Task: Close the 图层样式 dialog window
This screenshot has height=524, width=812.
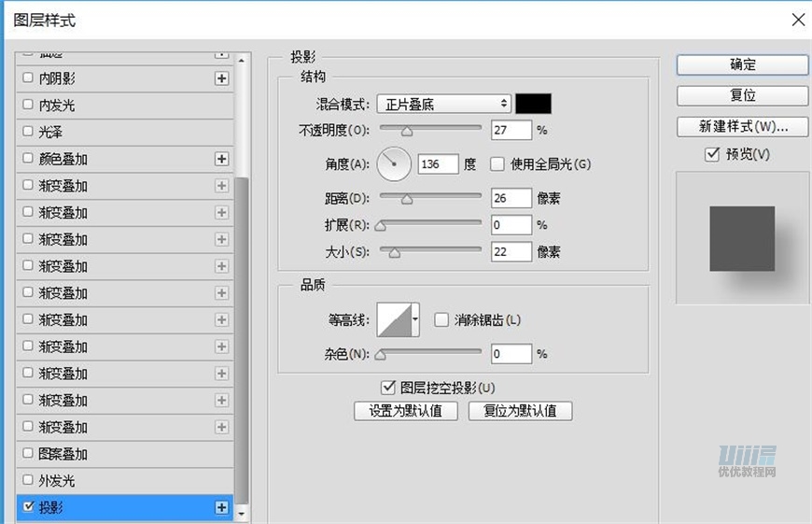Action: (797, 19)
